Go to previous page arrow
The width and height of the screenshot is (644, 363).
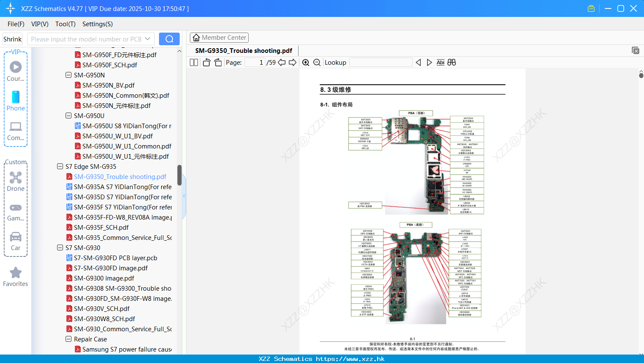point(282,63)
